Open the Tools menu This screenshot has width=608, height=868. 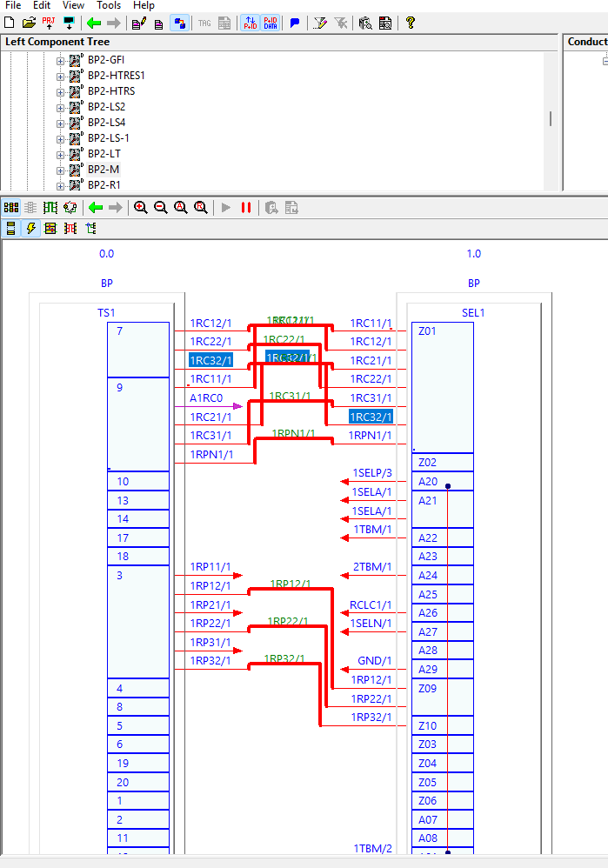pos(109,5)
